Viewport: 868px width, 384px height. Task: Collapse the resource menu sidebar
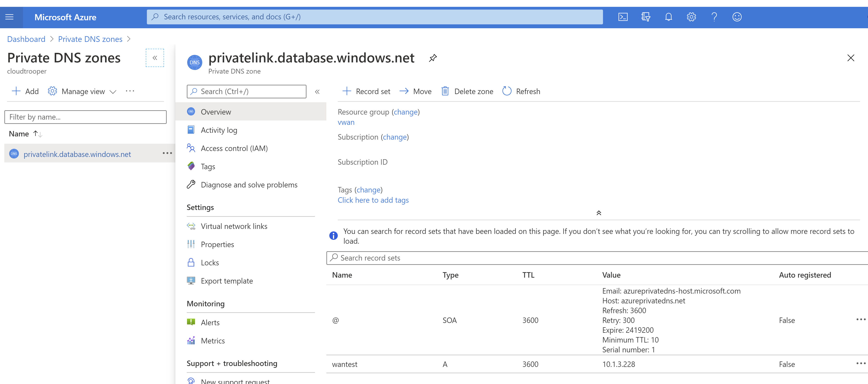317,92
